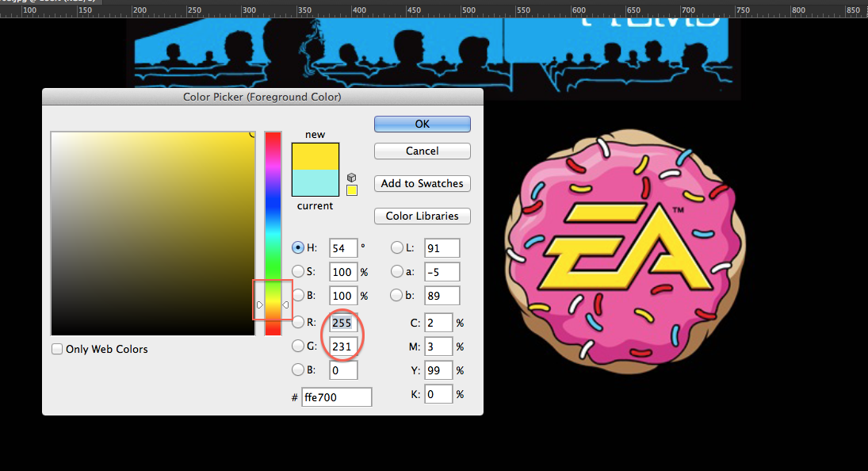Confirm the color with the OK button
This screenshot has width=868, height=471.
423,124
